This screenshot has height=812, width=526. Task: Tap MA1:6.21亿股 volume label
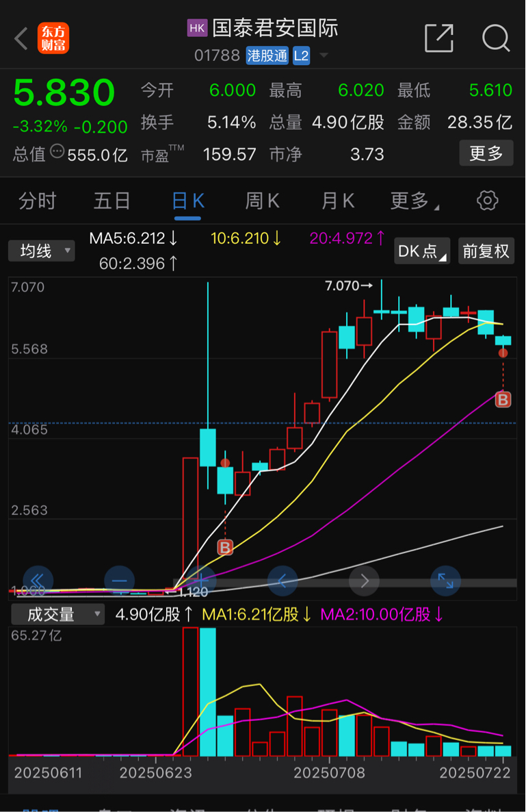click(257, 615)
